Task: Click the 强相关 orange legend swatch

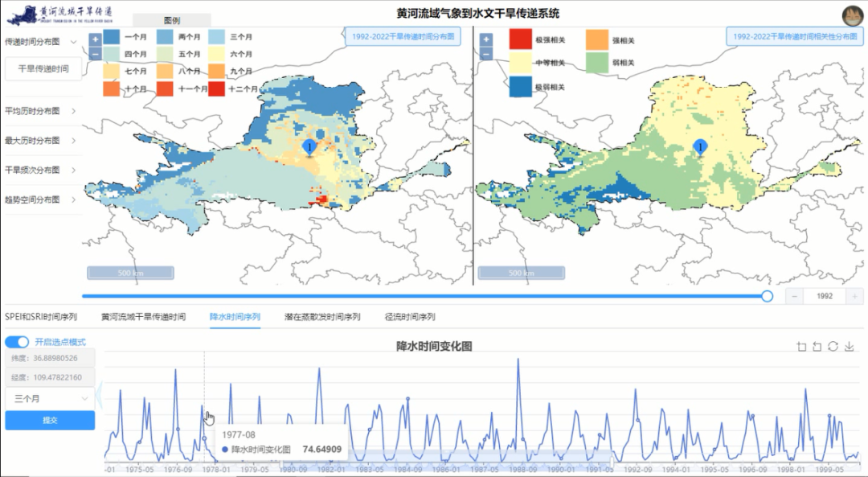Action: point(597,40)
